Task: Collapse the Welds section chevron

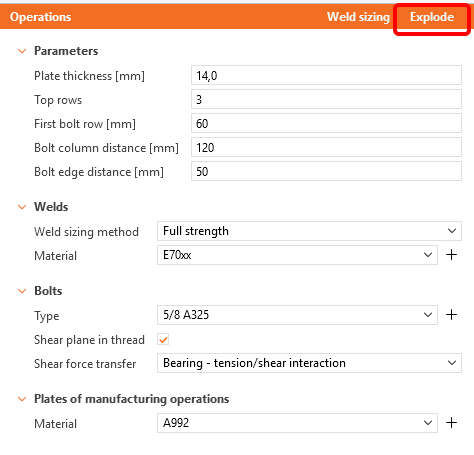Action: [x=22, y=207]
